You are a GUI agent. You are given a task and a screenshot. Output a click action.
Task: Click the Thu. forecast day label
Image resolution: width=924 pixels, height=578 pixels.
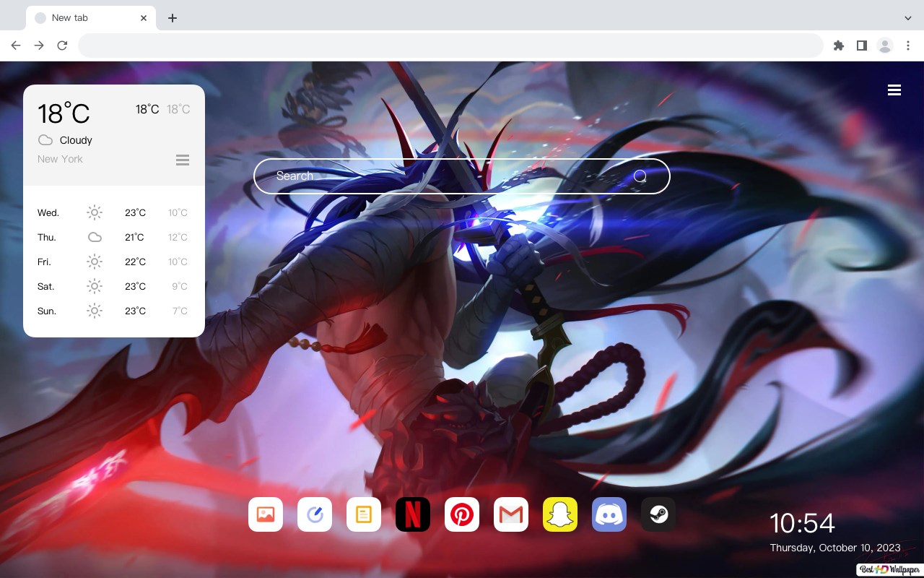pyautogui.click(x=47, y=237)
